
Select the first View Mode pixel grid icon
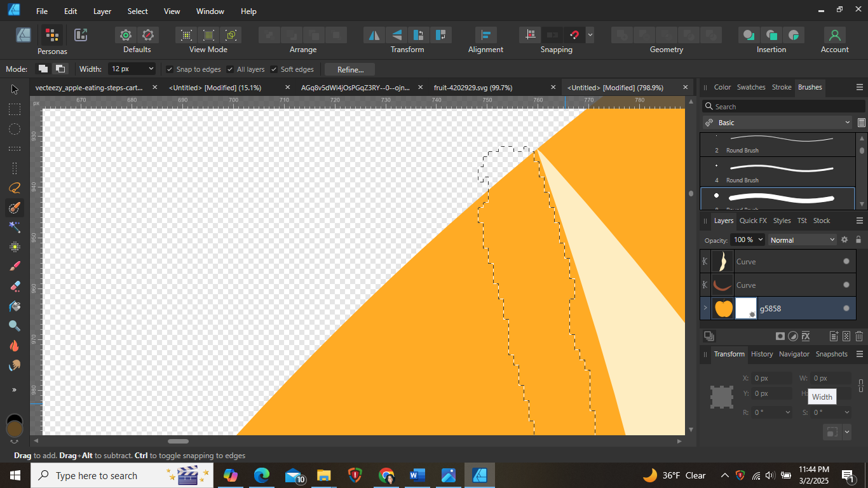pyautogui.click(x=186, y=35)
